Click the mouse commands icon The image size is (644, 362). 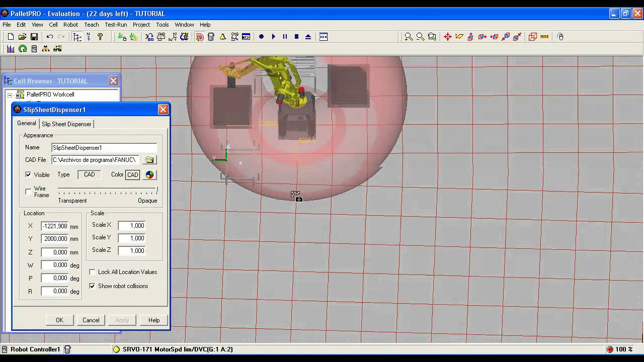[560, 37]
